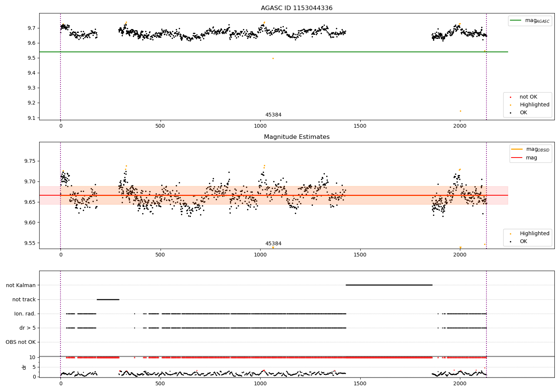560x392 pixels.
Task: Click the 'OBS not OK' row label
Action: 21,342
